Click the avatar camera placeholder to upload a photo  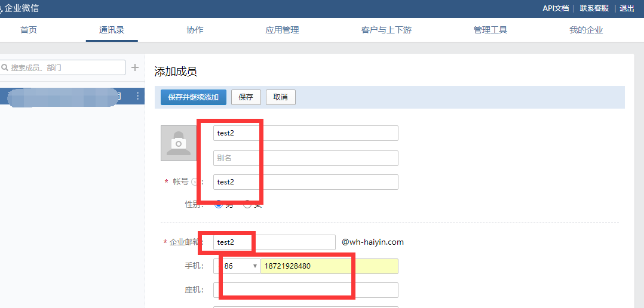178,143
